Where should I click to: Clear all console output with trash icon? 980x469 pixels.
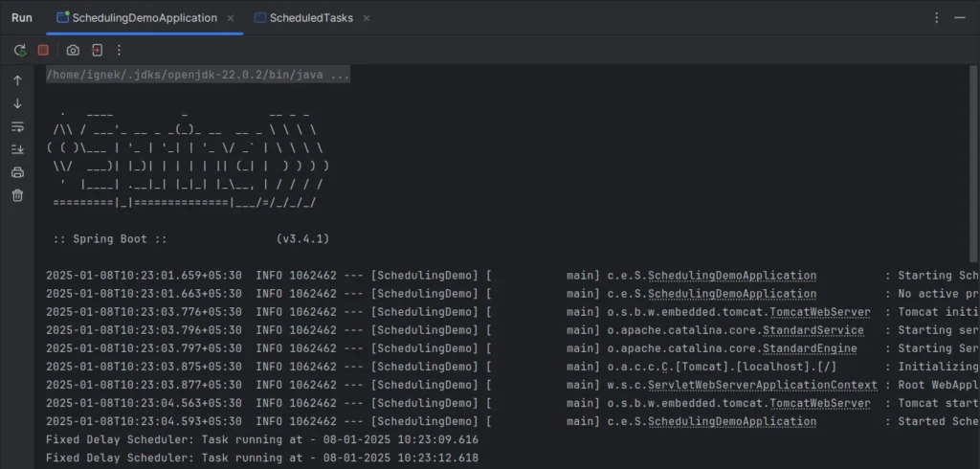click(17, 195)
